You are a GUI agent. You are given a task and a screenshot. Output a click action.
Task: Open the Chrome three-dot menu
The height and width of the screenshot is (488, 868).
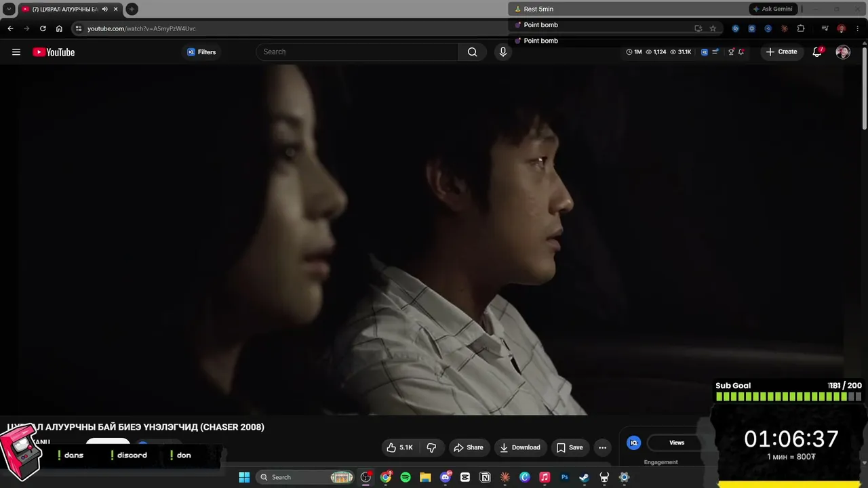(856, 28)
